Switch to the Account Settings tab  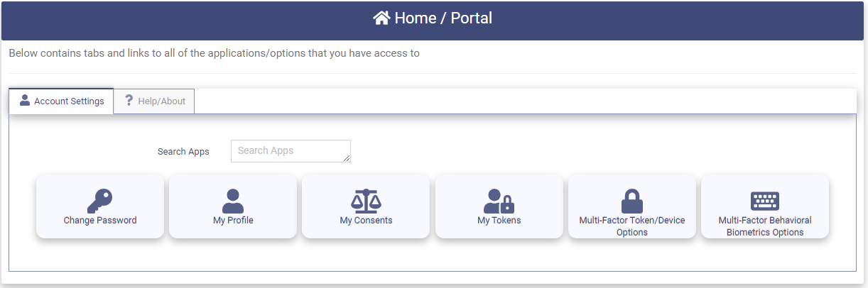(61, 101)
